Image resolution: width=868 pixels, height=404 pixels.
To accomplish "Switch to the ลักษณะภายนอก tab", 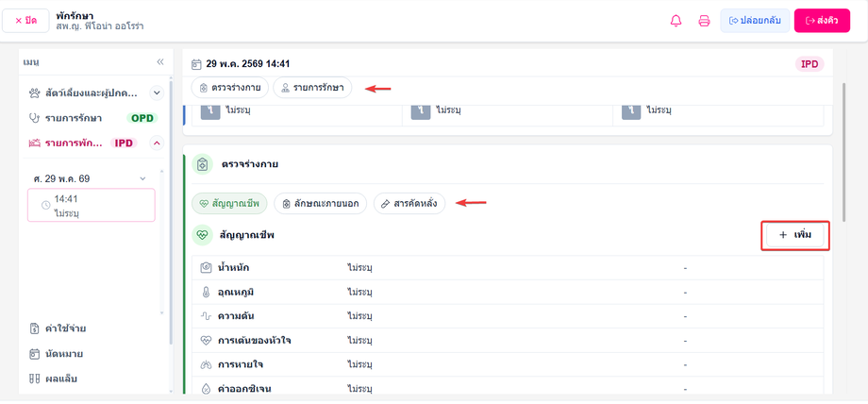I will (320, 203).
